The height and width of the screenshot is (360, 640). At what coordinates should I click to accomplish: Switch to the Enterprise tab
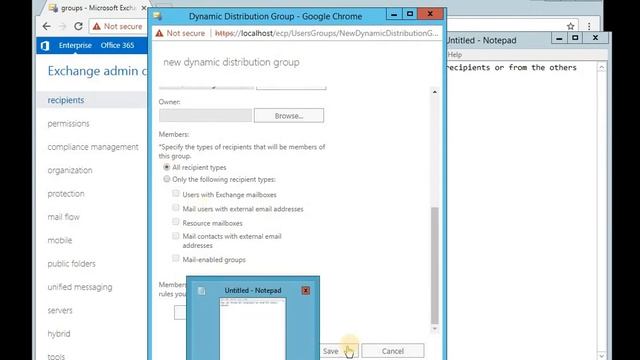click(75, 45)
